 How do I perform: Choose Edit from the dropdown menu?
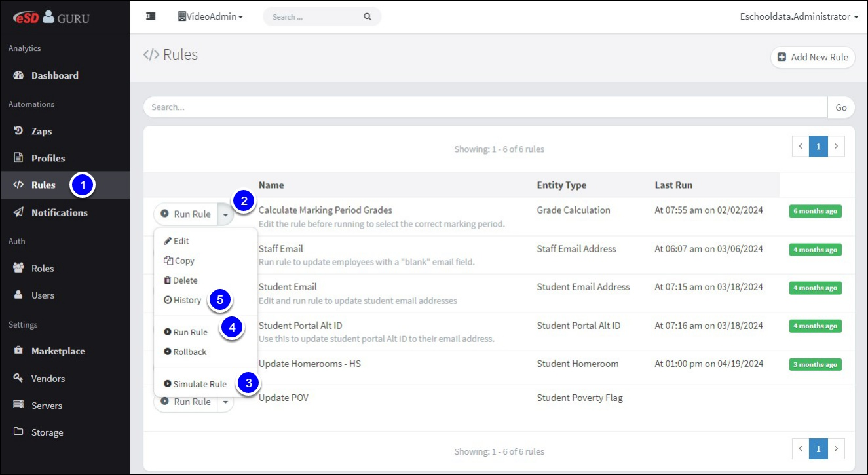177,241
